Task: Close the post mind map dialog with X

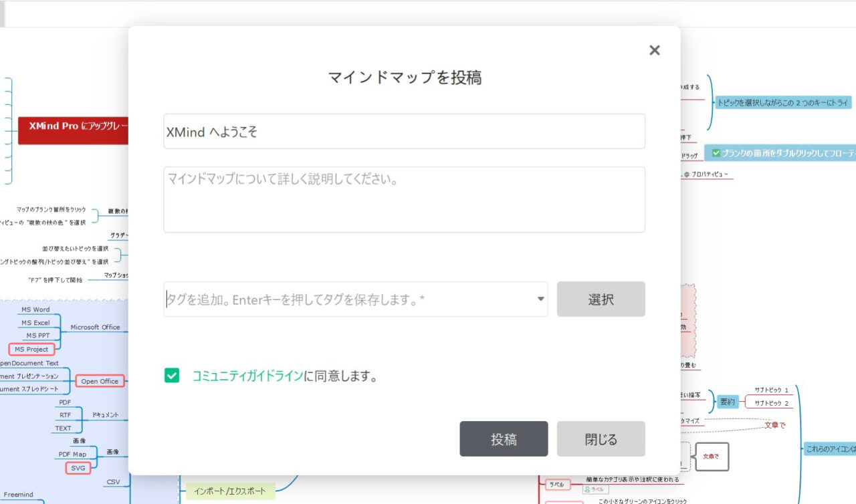Action: [x=655, y=50]
